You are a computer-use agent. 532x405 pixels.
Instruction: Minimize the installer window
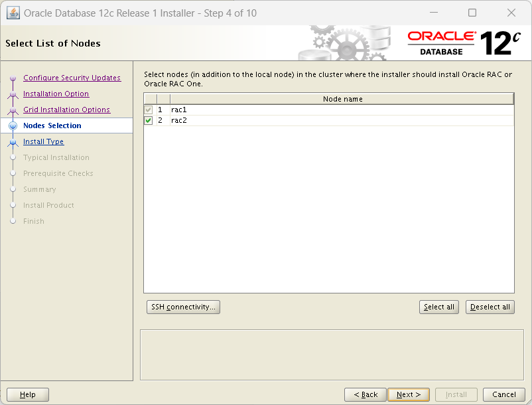(x=434, y=13)
